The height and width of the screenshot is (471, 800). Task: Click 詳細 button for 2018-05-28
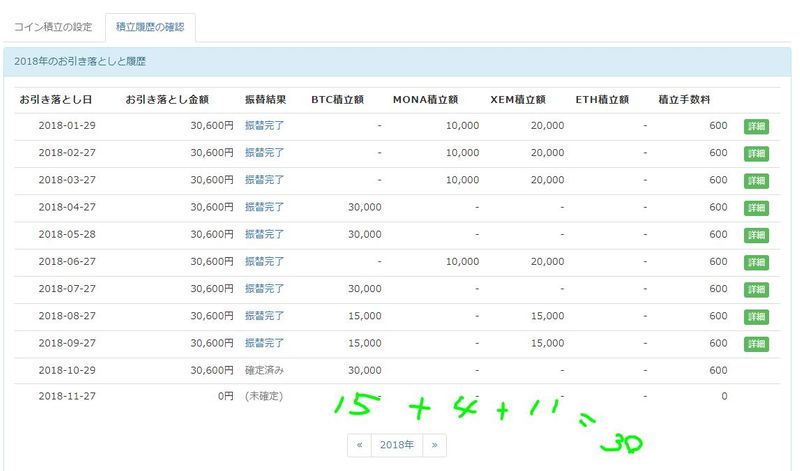tap(755, 235)
